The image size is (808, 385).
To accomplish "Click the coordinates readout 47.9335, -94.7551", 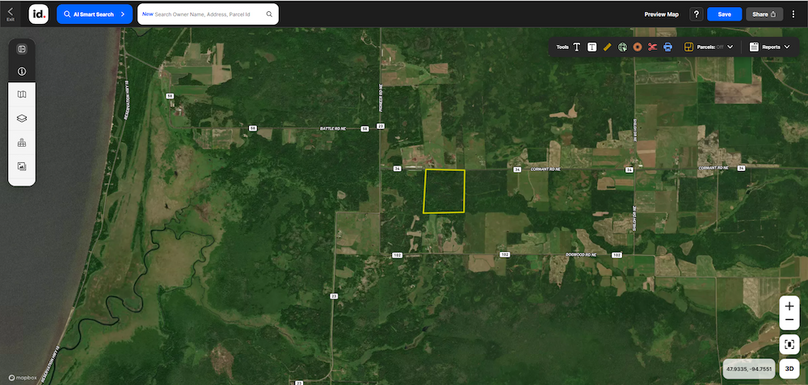I will (749, 369).
